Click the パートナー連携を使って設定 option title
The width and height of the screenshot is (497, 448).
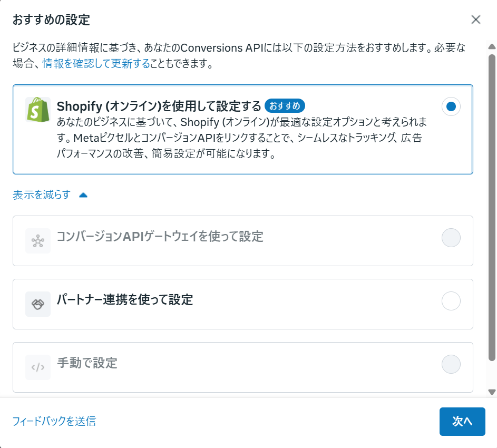[125, 300]
